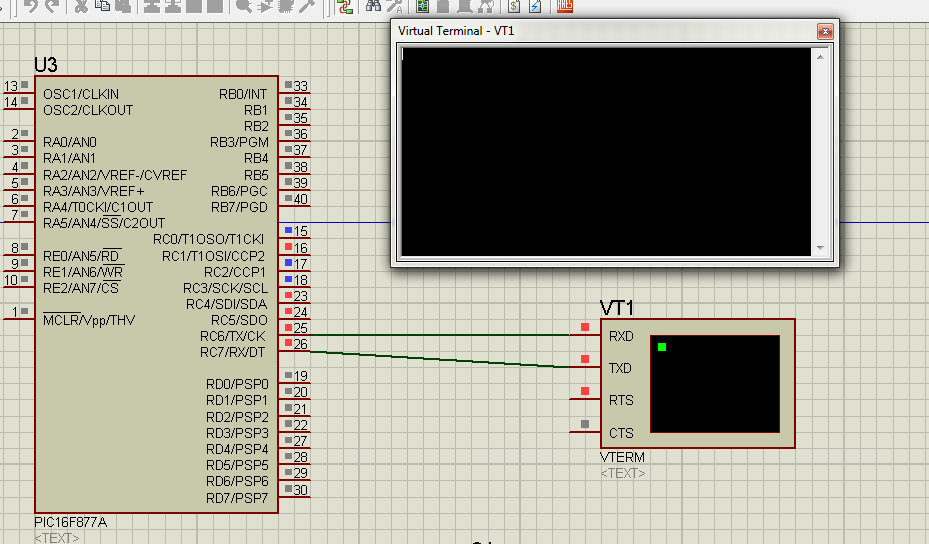
Task: Click the red logic indicator at RXD pin
Action: (585, 327)
